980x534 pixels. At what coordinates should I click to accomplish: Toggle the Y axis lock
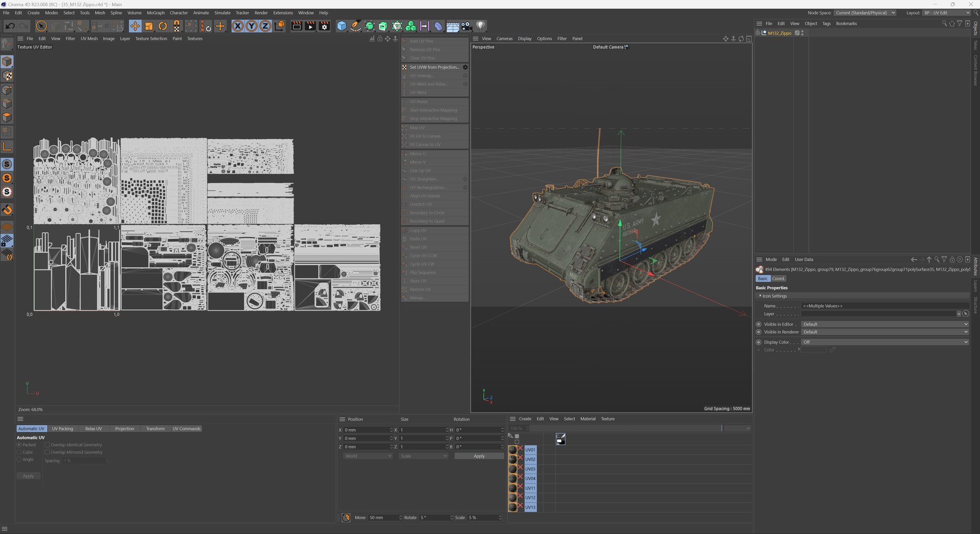point(252,26)
